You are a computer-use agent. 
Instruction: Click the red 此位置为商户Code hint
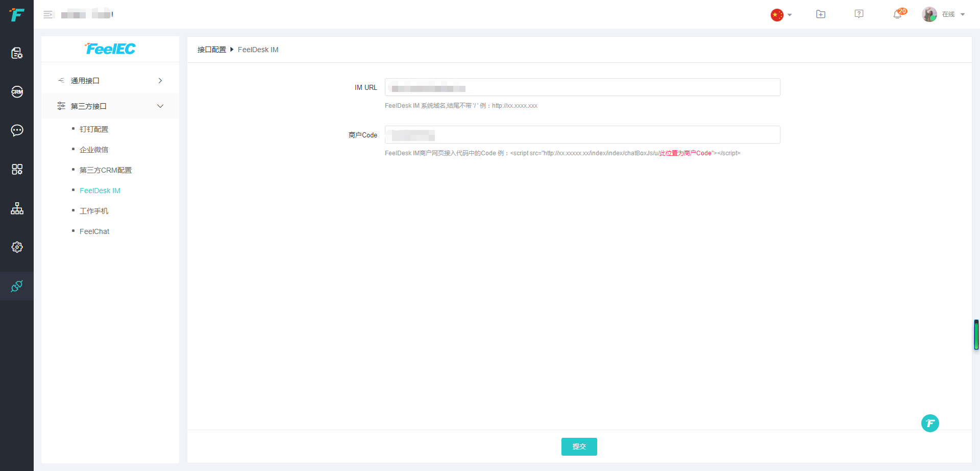coord(685,153)
